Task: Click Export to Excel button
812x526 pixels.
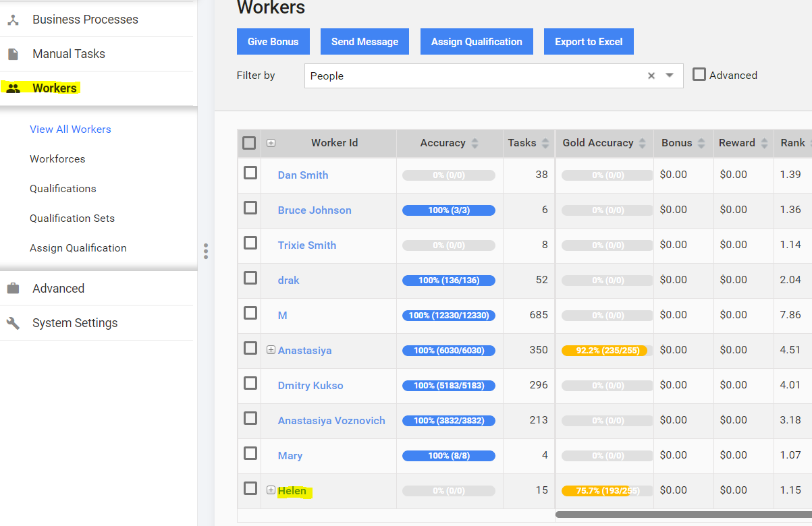Action: [589, 42]
